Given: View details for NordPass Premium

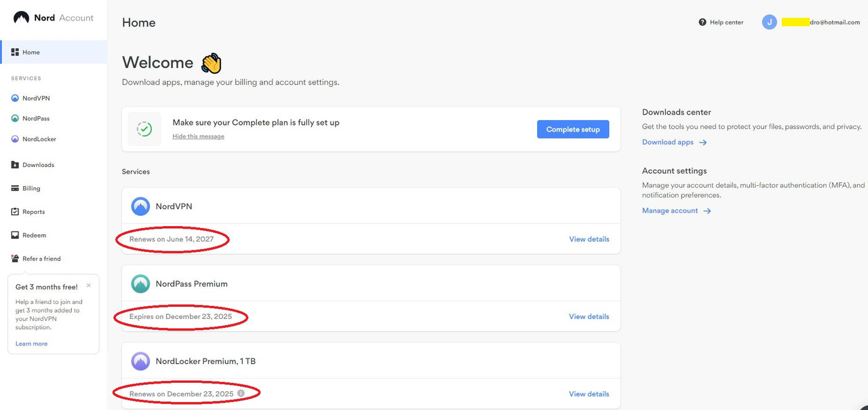Looking at the screenshot, I should 589,317.
